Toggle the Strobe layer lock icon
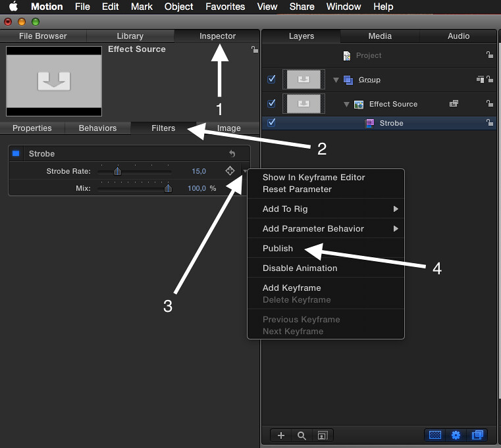 [x=490, y=122]
